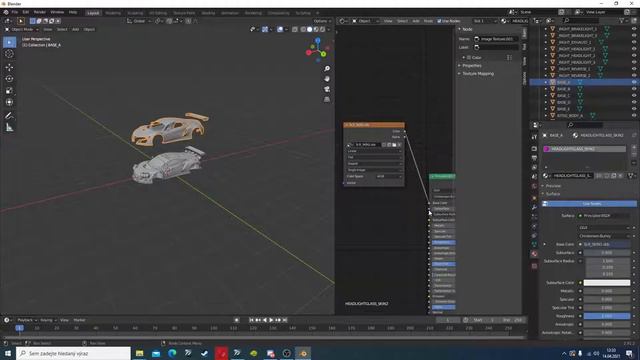Viewport: 640px width, 360px height.
Task: Hide EXTEC_BODY_A with its eye icon
Action: [x=634, y=116]
